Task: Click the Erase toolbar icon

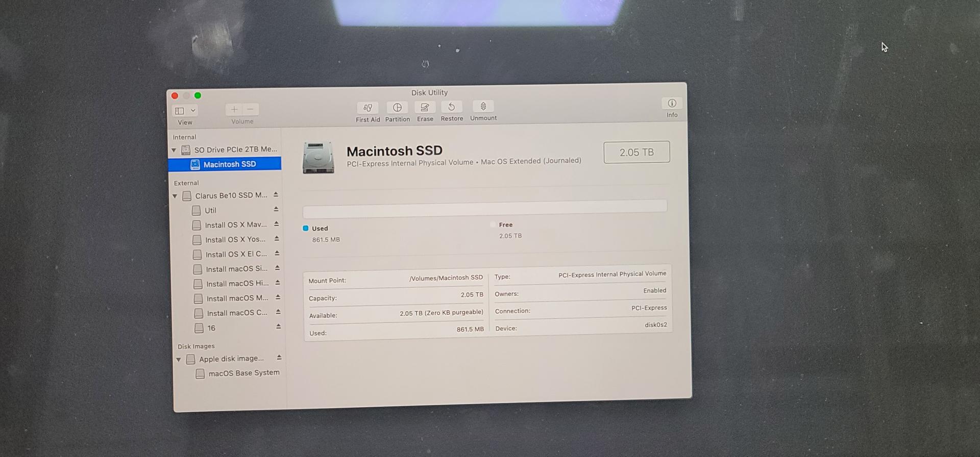Action: click(x=425, y=107)
